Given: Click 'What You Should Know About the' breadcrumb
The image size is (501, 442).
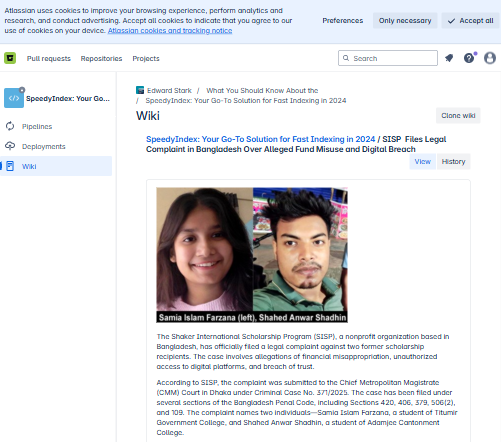Looking at the screenshot, I should [x=262, y=90].
